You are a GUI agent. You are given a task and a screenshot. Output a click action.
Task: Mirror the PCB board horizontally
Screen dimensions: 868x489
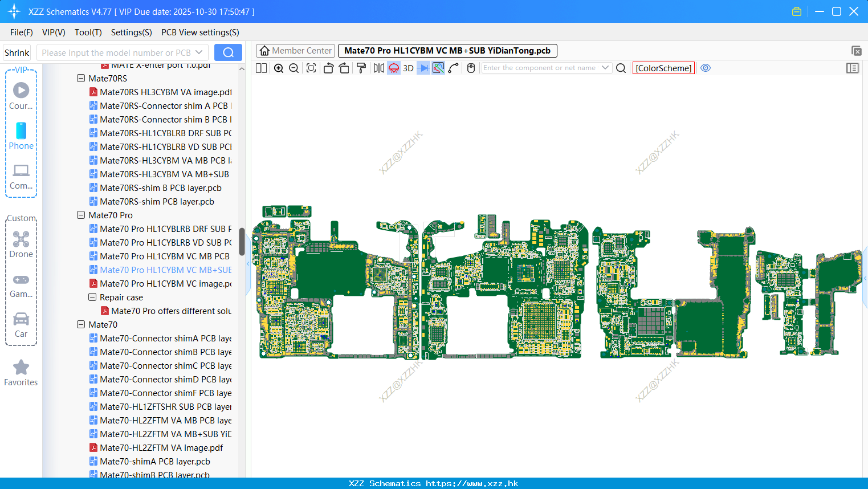[x=378, y=68]
